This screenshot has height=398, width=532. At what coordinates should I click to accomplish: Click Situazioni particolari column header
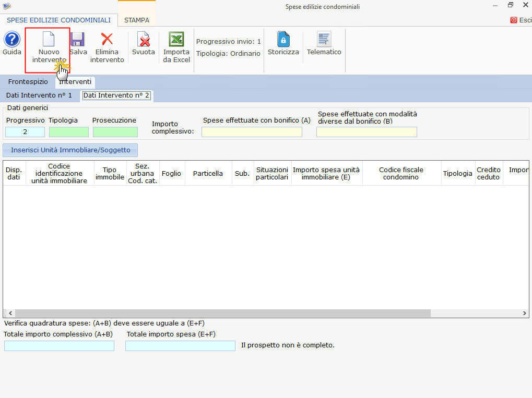(x=272, y=173)
